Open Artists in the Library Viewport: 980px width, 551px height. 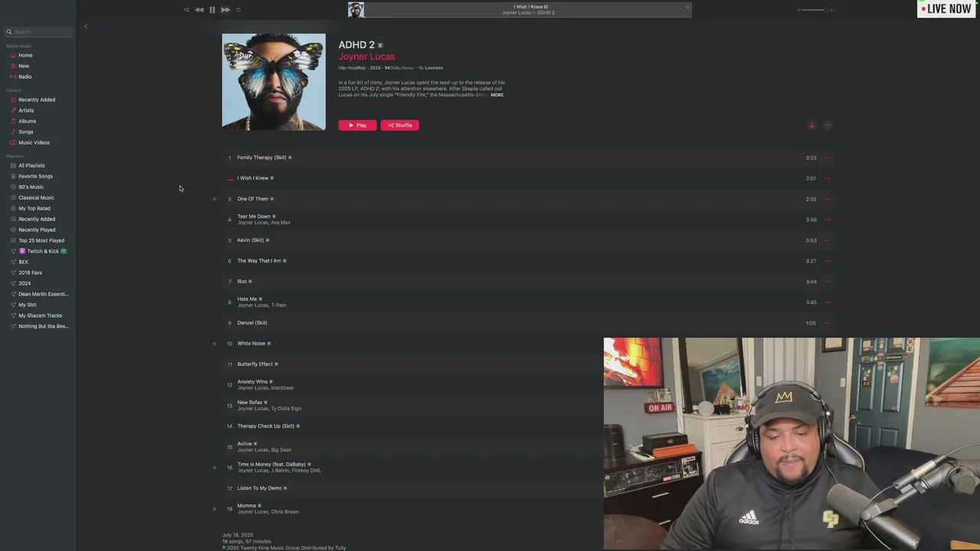(26, 110)
